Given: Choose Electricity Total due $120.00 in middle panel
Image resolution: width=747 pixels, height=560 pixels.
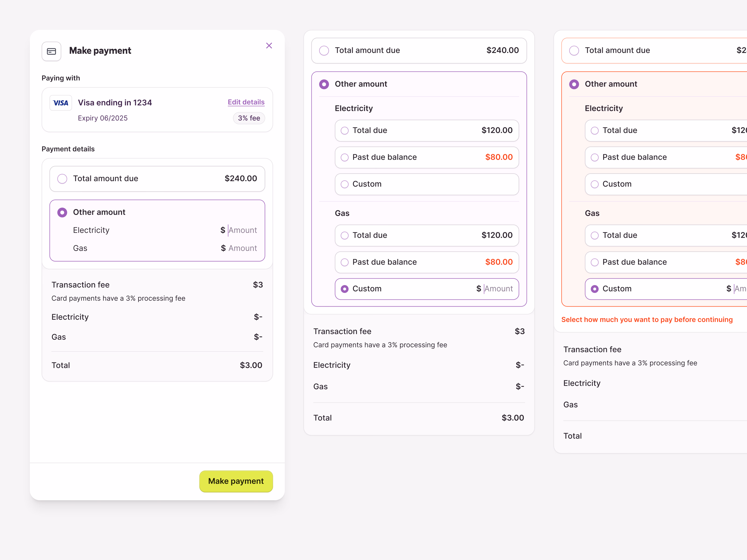Looking at the screenshot, I should click(x=426, y=130).
